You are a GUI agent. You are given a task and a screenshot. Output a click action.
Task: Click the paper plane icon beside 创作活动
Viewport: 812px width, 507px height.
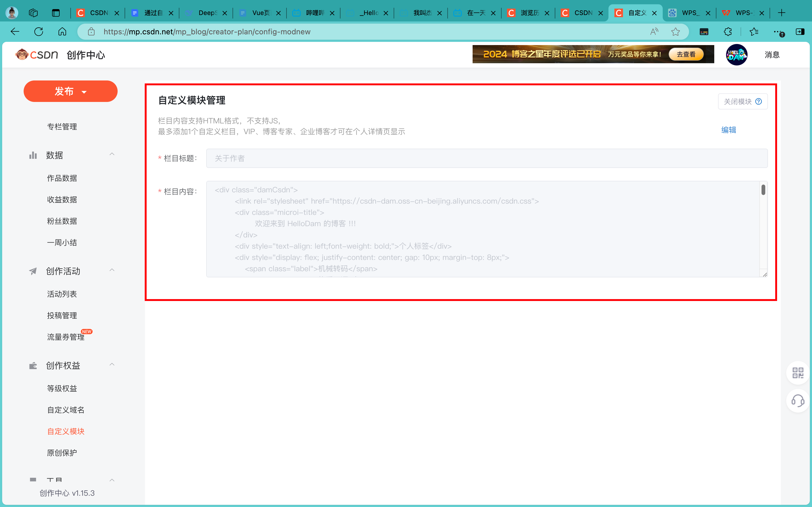click(x=32, y=271)
